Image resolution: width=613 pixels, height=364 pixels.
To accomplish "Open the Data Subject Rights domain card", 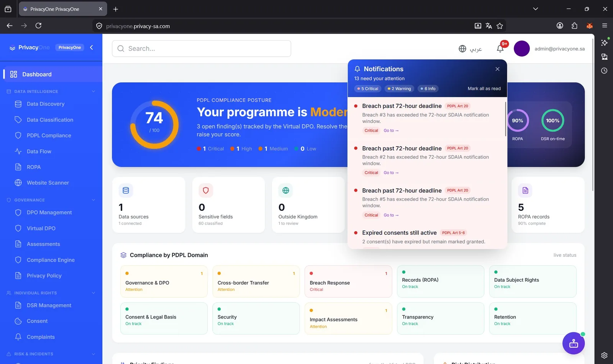I will [533, 281].
